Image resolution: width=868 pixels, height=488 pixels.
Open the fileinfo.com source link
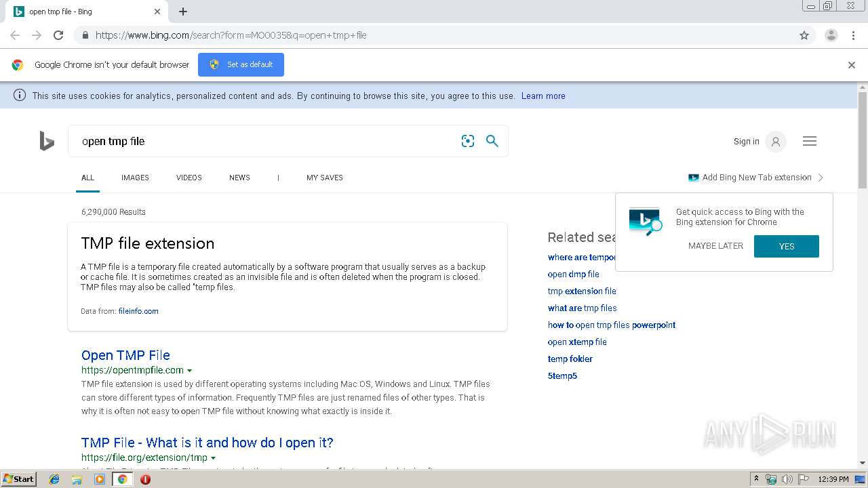tap(138, 311)
